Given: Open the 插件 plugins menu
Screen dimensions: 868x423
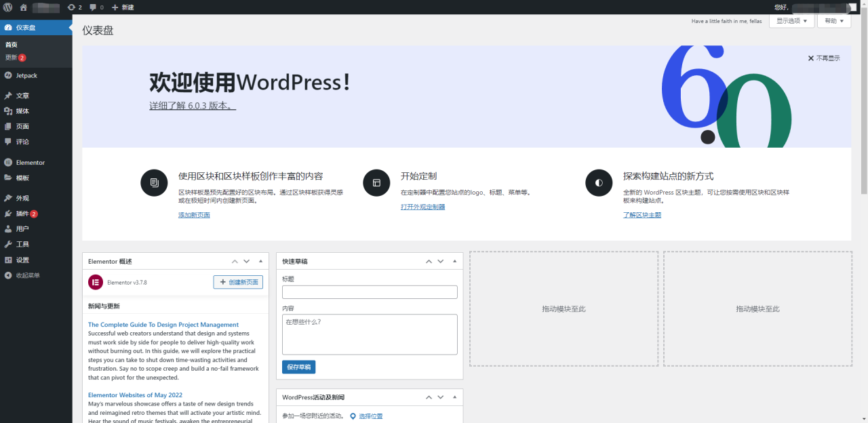Looking at the screenshot, I should click(22, 214).
